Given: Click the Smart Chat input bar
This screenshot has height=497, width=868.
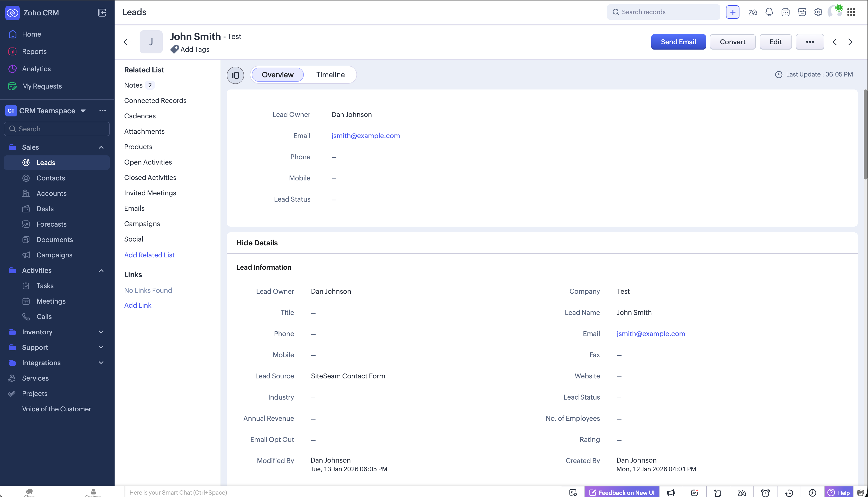Looking at the screenshot, I should click(343, 492).
